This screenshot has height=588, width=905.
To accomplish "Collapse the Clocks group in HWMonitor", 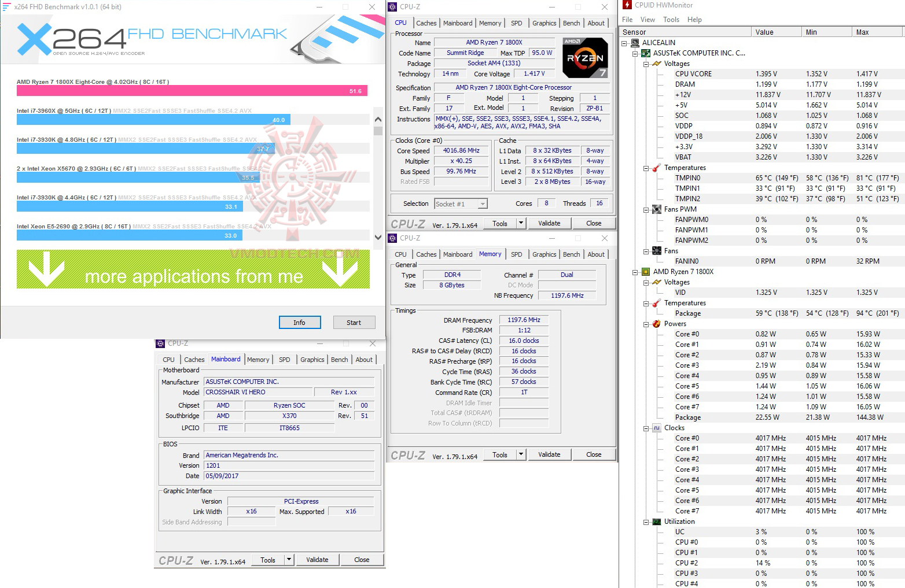I will pos(646,428).
